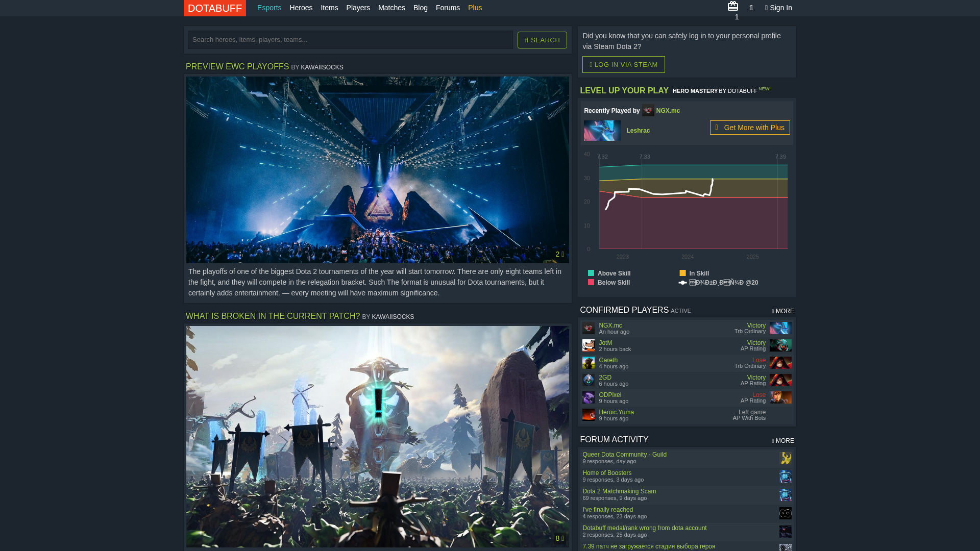The image size is (980, 551).
Task: Click JotM player avatar
Action: 588,345
